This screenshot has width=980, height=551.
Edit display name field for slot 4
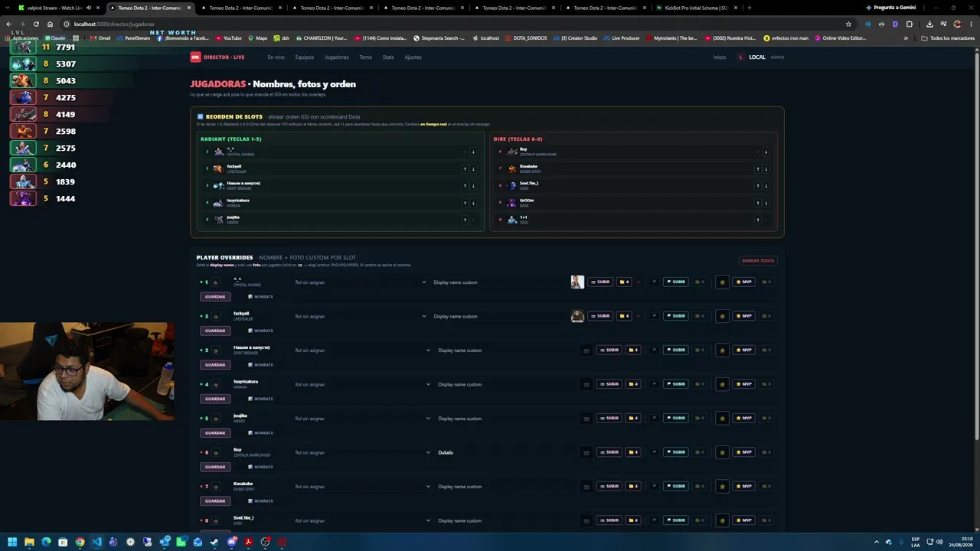pyautogui.click(x=507, y=384)
